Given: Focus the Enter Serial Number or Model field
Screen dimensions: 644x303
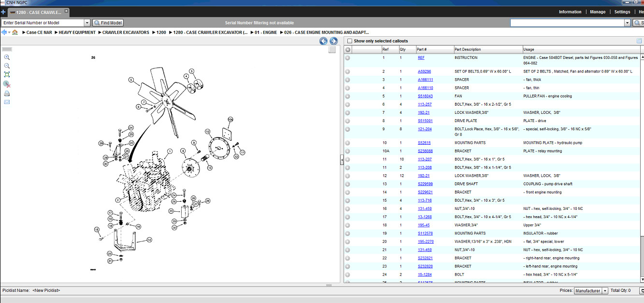Looking at the screenshot, I should coord(43,23).
